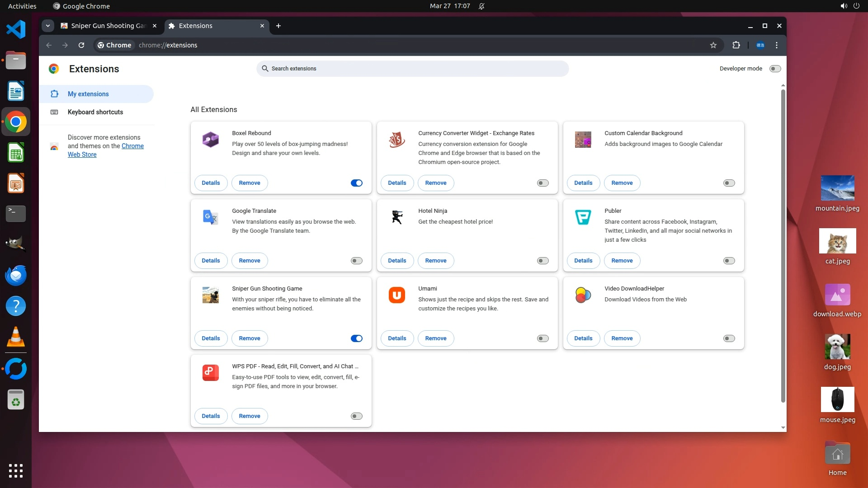Click the Umami extension icon
The height and width of the screenshot is (488, 868).
[397, 295]
